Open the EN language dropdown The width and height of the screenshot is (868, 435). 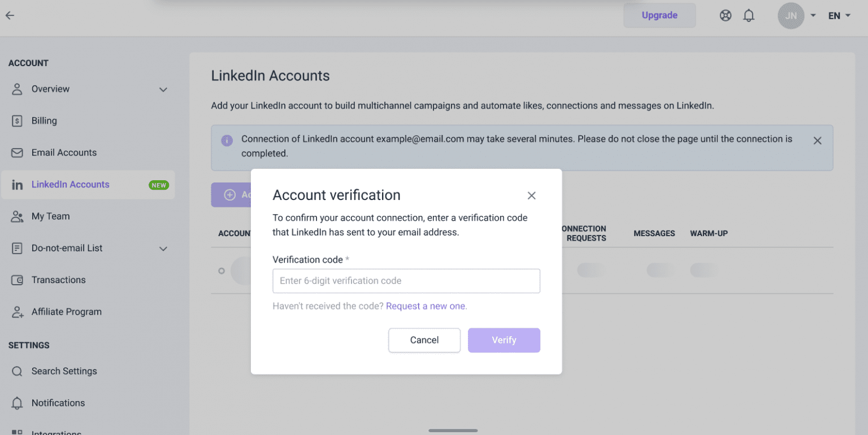(x=839, y=15)
